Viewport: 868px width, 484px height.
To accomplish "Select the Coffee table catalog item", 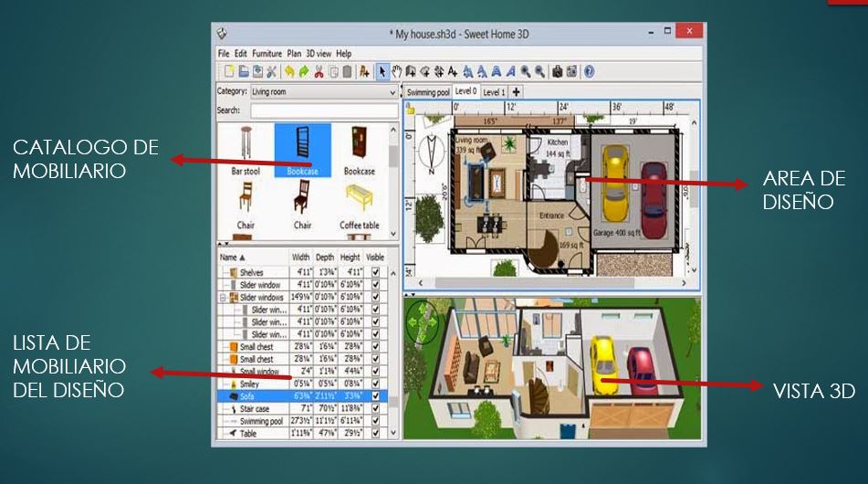I will coord(360,205).
